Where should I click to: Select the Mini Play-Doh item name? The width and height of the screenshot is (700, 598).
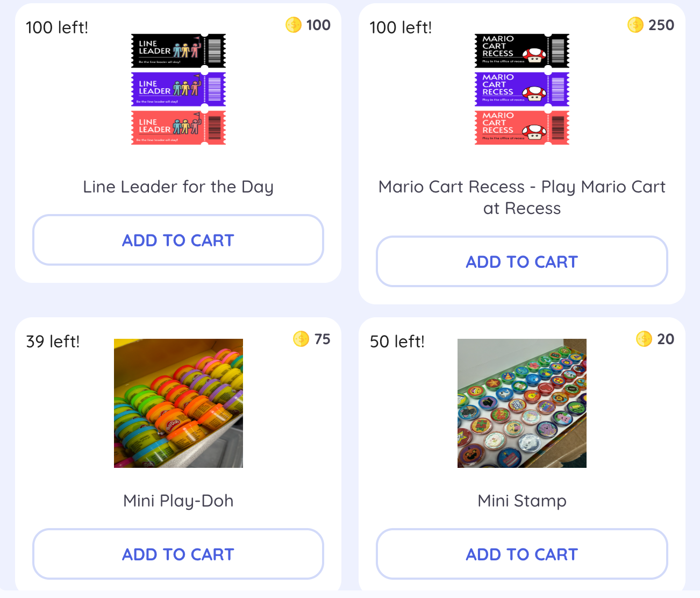coord(178,501)
